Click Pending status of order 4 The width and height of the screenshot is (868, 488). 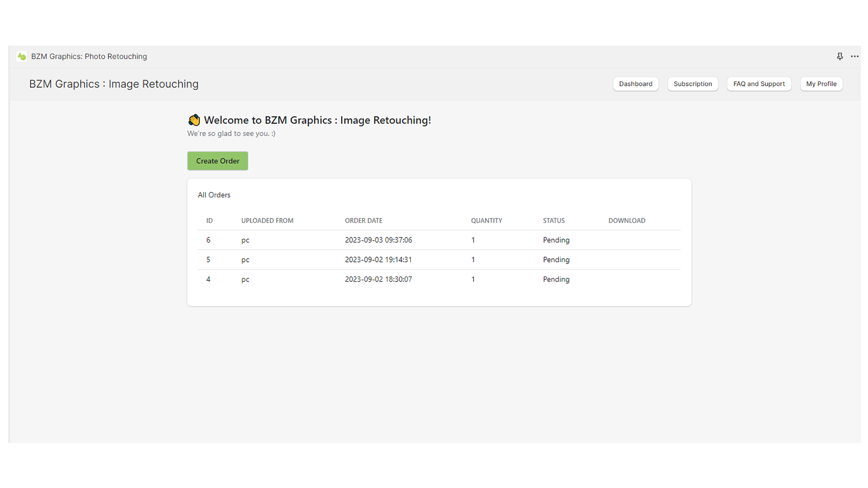[556, 279]
